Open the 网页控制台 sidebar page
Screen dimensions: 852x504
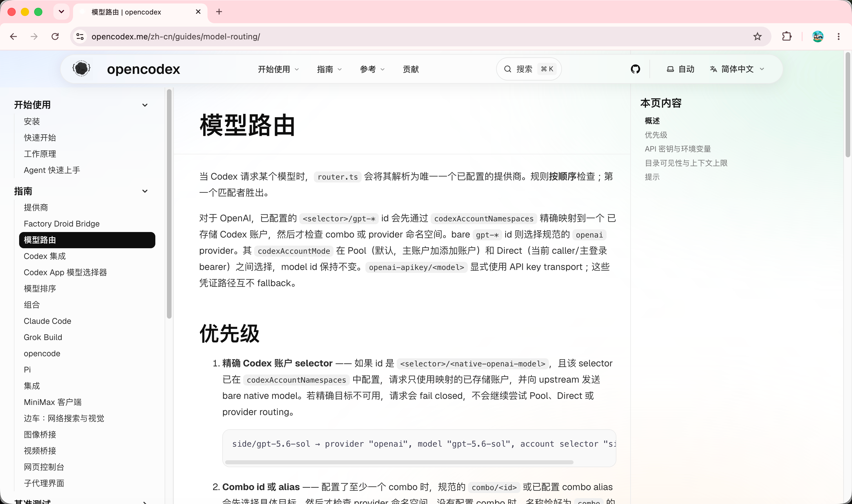(44, 467)
